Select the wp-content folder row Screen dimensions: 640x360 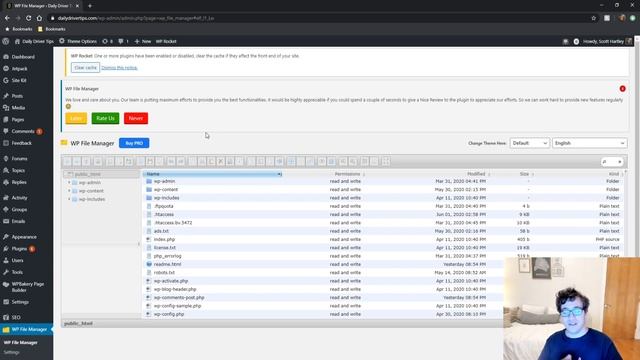pyautogui.click(x=383, y=189)
